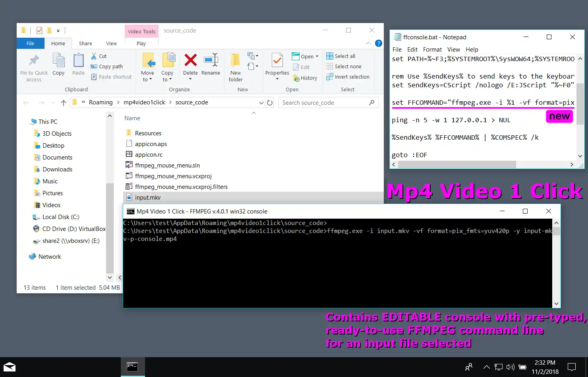The image size is (588, 377).
Task: Click Roaming in the address breadcrumb
Action: coord(101,102)
